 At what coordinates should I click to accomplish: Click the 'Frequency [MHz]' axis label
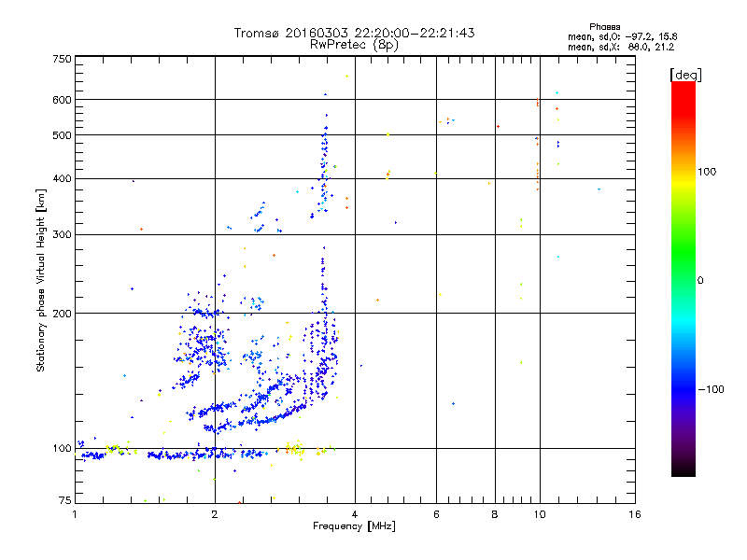coord(354,526)
